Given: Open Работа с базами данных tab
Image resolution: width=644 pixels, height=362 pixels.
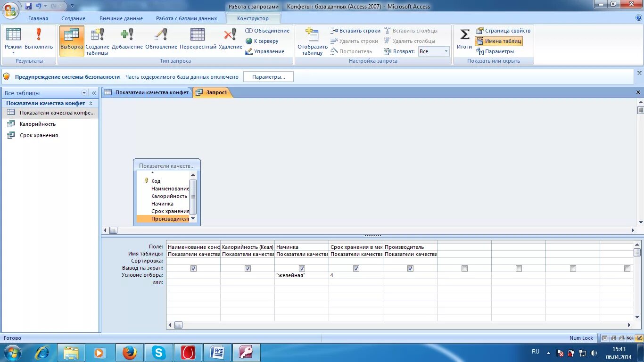Looking at the screenshot, I should tap(187, 18).
